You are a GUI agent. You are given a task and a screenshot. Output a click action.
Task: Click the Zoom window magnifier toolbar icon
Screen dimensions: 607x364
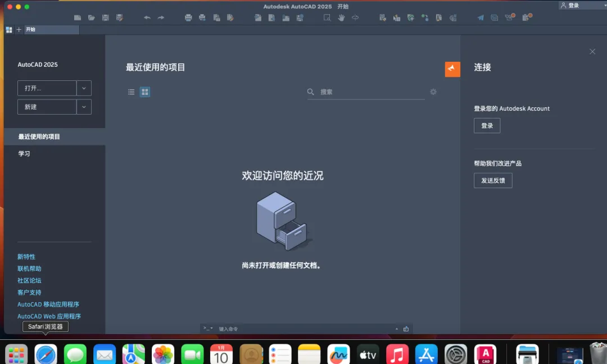coord(327,17)
